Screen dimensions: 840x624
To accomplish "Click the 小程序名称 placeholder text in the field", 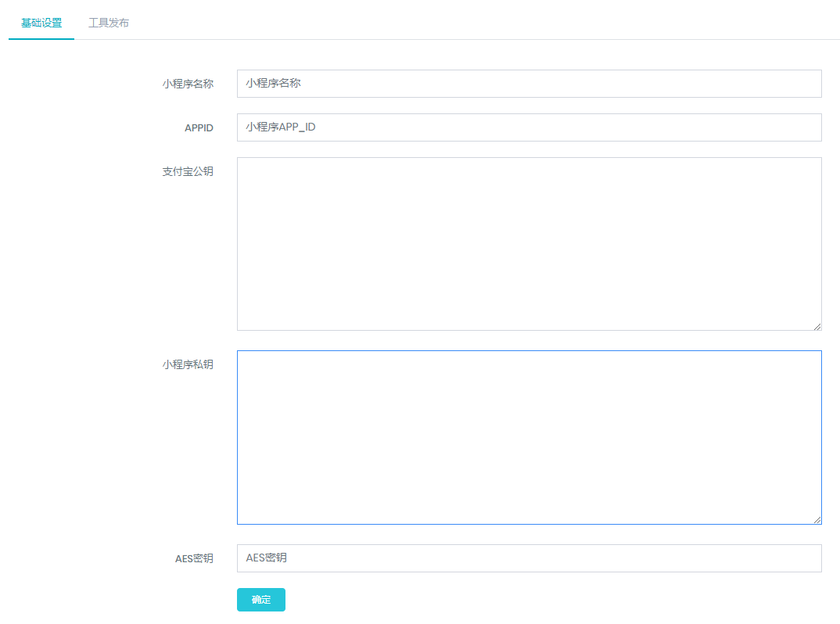I will click(273, 83).
